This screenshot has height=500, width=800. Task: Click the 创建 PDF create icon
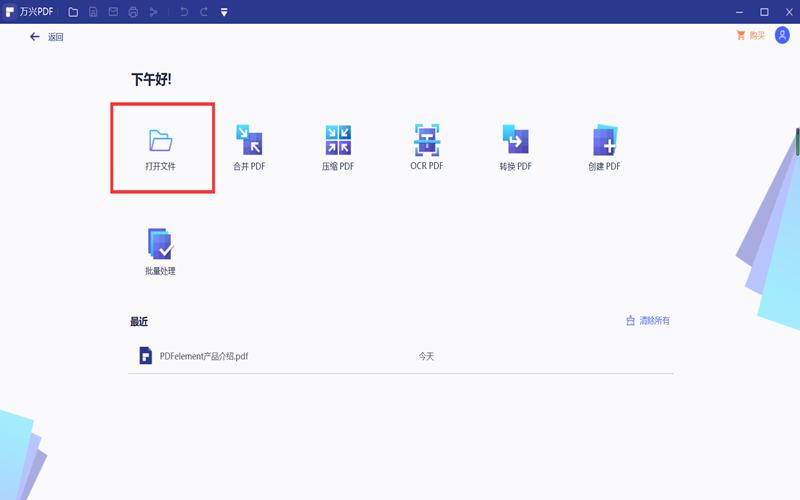point(604,140)
